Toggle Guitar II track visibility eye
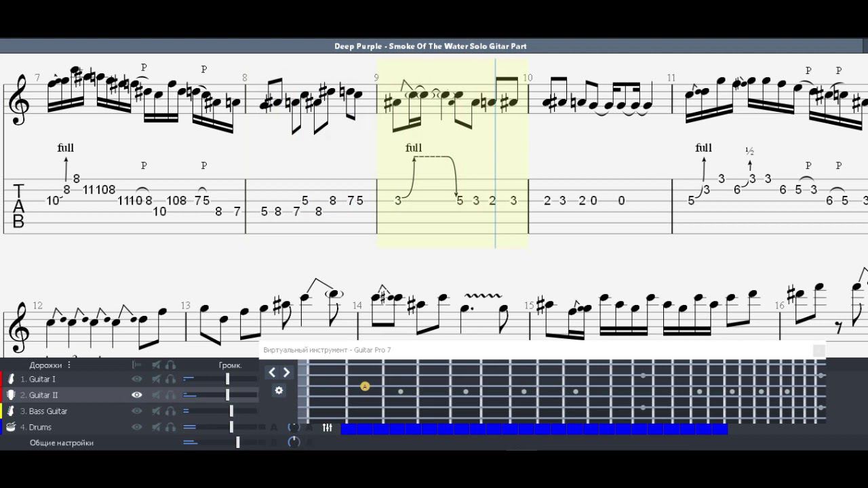This screenshot has height=488, width=868. [137, 395]
